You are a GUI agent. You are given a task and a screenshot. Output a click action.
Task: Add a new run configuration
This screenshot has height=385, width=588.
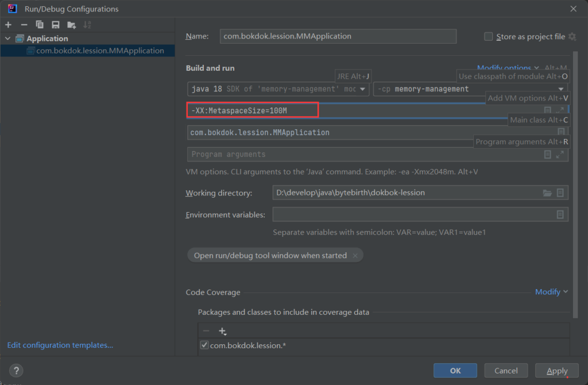[8, 25]
